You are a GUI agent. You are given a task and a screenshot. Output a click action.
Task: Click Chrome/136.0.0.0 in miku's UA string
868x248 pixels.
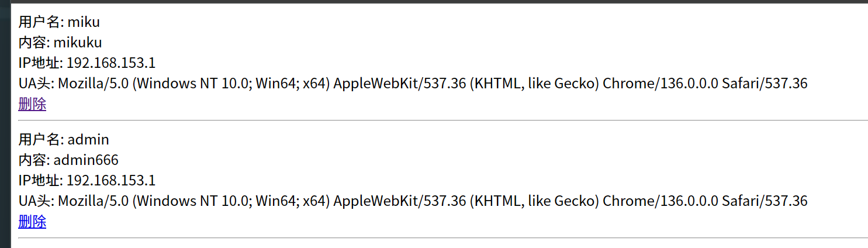660,84
